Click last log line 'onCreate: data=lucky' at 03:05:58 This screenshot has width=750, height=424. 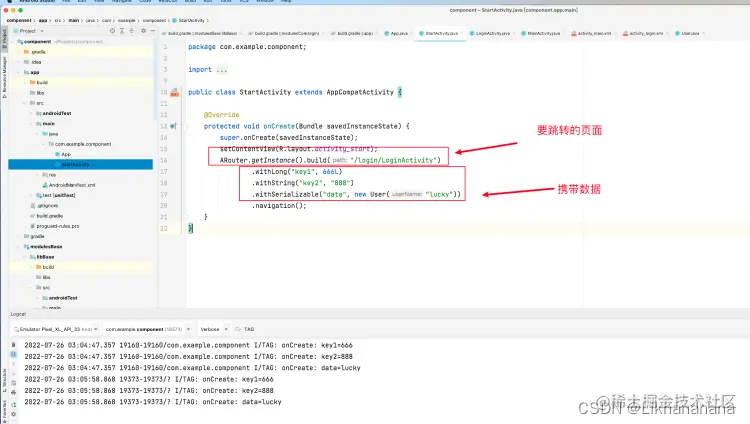153,402
